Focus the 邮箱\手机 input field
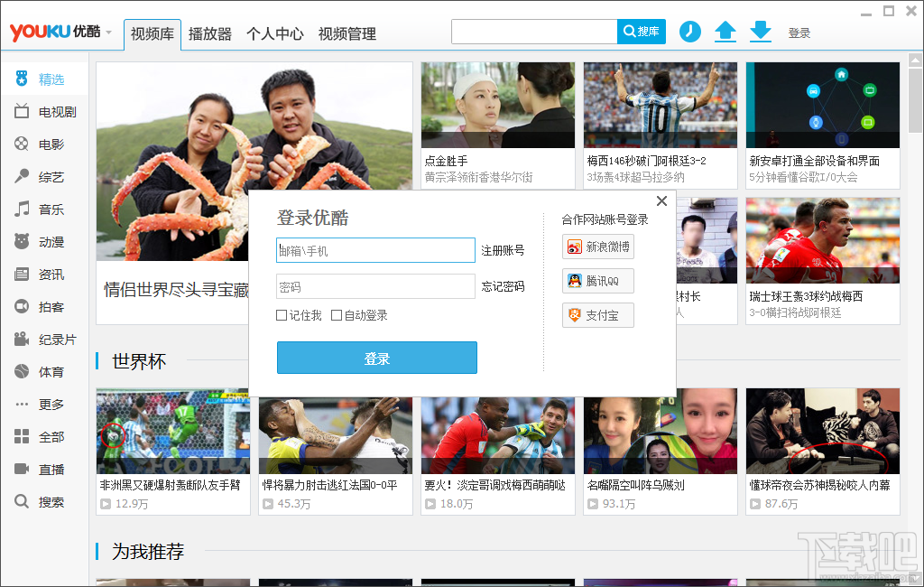Viewport: 924px width, 587px height. [376, 250]
